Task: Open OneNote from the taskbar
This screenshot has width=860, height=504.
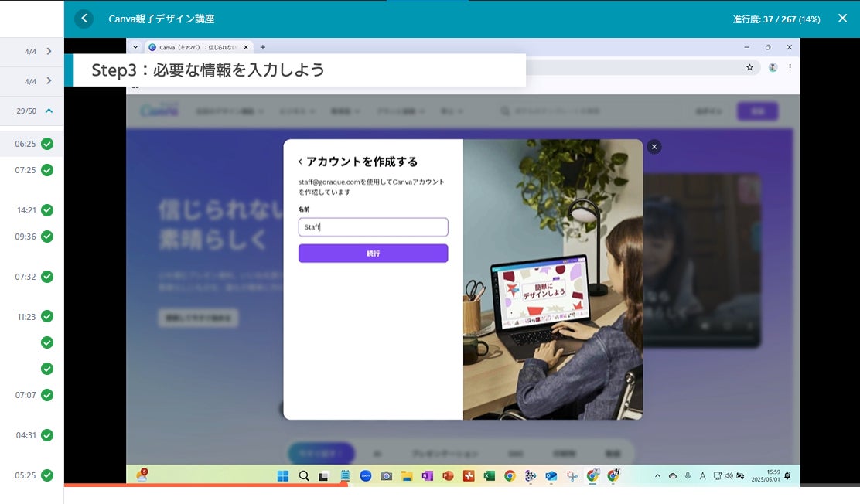Action: pos(427,476)
